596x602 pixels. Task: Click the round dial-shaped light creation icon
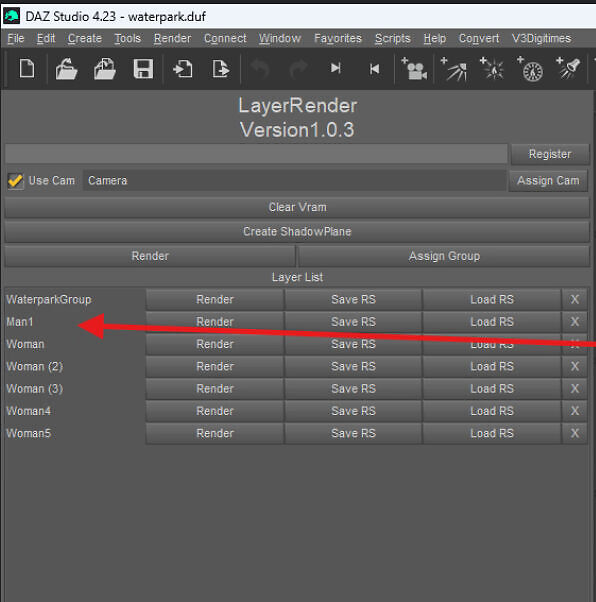tap(530, 69)
